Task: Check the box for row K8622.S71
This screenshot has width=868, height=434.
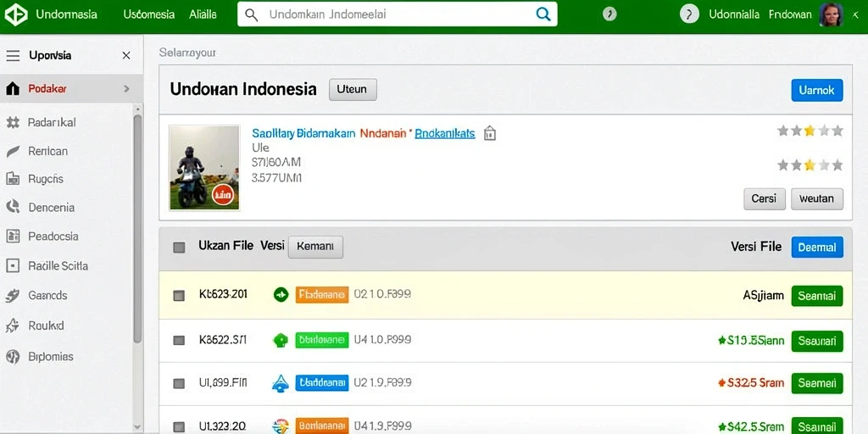Action: pyautogui.click(x=179, y=341)
